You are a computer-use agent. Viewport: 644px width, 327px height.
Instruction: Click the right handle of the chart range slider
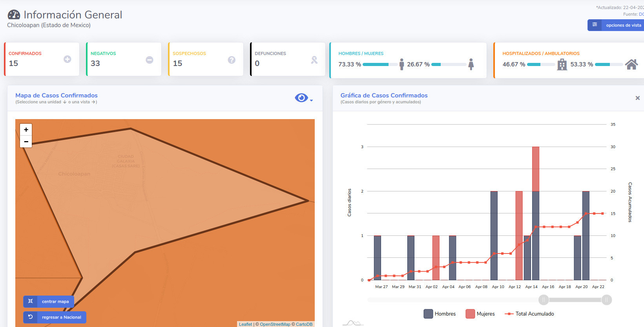[606, 300]
